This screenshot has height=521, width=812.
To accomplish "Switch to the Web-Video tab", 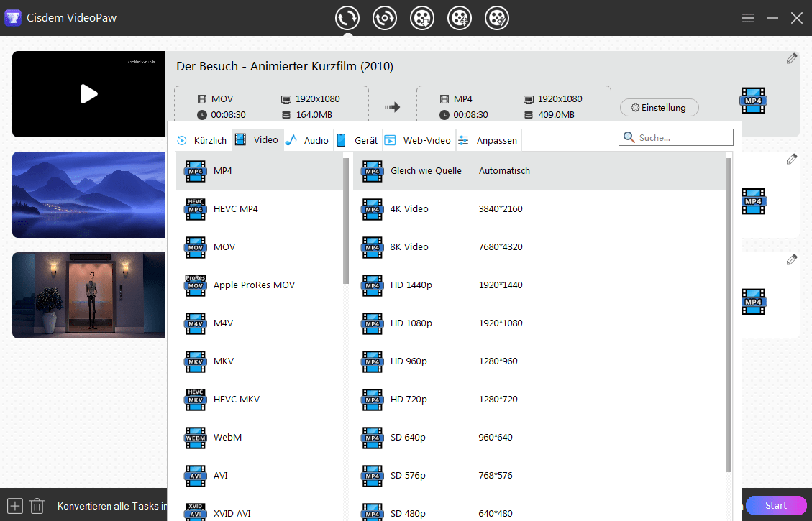I will 419,140.
